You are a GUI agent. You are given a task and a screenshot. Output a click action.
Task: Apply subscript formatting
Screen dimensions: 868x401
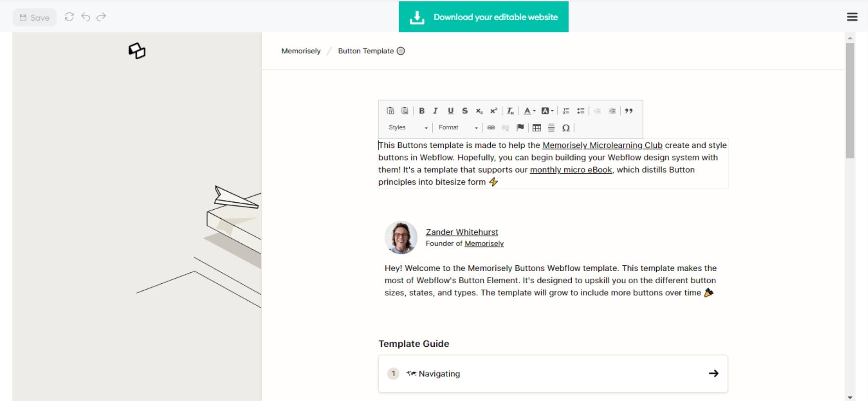[x=479, y=111]
